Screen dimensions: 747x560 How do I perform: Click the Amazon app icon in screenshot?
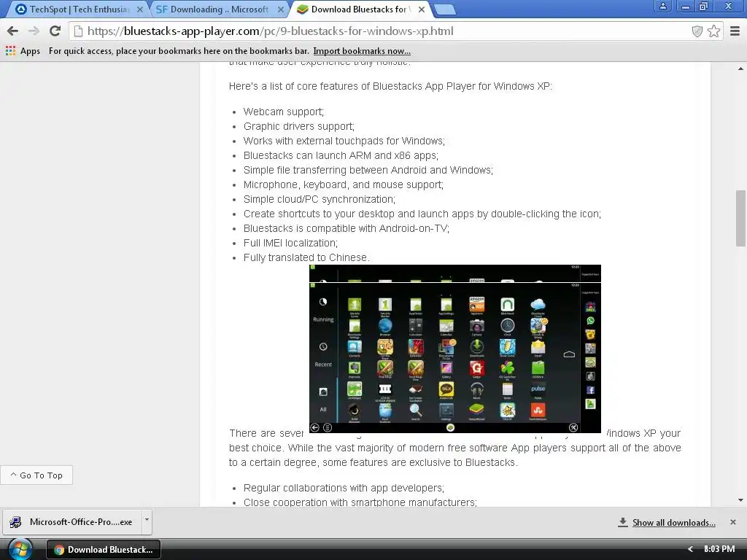click(x=477, y=304)
